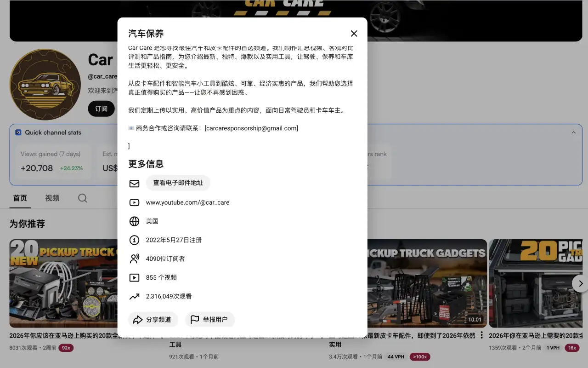The height and width of the screenshot is (368, 588).
Task: Open the options menu for the 3.4万次观看 video
Action: [481, 335]
